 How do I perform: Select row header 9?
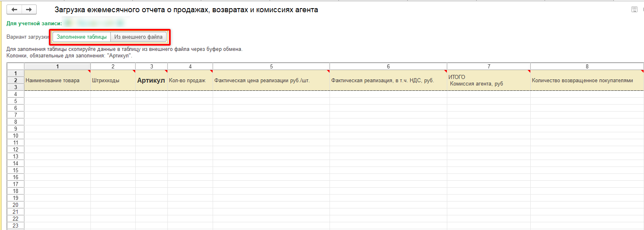point(15,129)
